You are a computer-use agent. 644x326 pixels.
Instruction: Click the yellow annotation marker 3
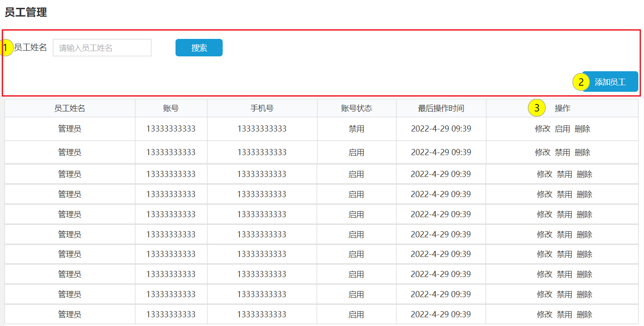(537, 108)
